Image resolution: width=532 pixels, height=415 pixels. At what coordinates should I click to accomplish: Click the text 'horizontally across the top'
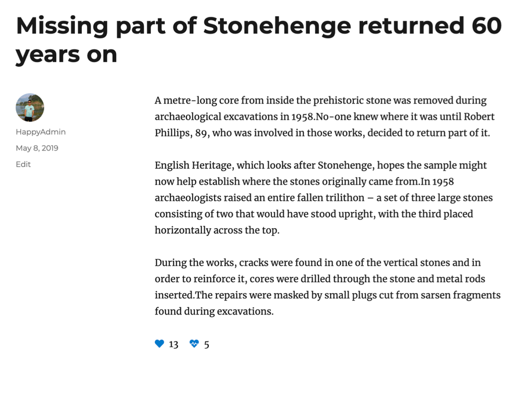coord(217,230)
